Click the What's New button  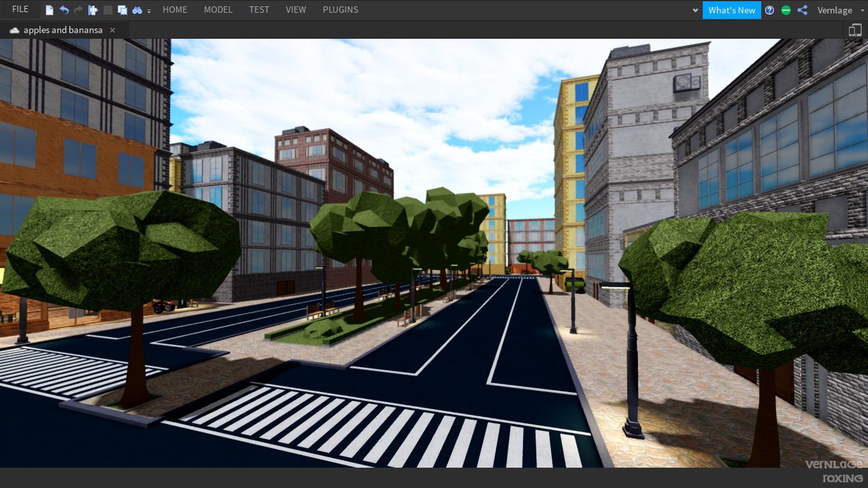pyautogui.click(x=732, y=10)
